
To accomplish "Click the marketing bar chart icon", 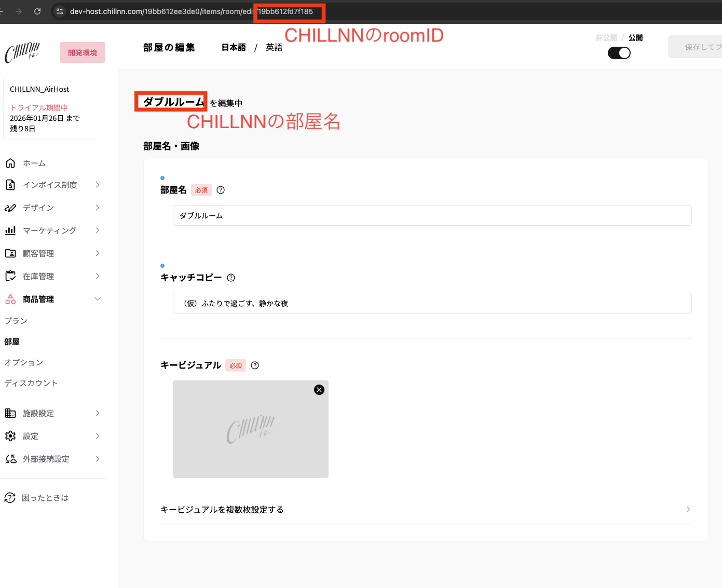I will [x=10, y=230].
